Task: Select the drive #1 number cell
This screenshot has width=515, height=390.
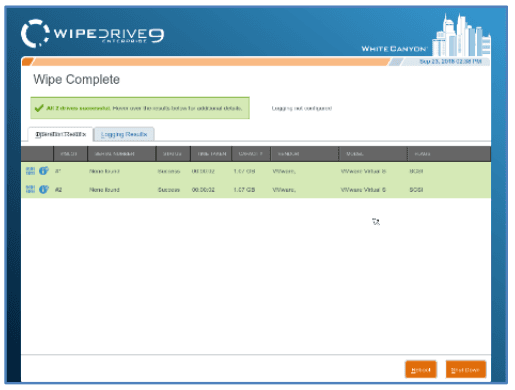Action: coord(58,171)
